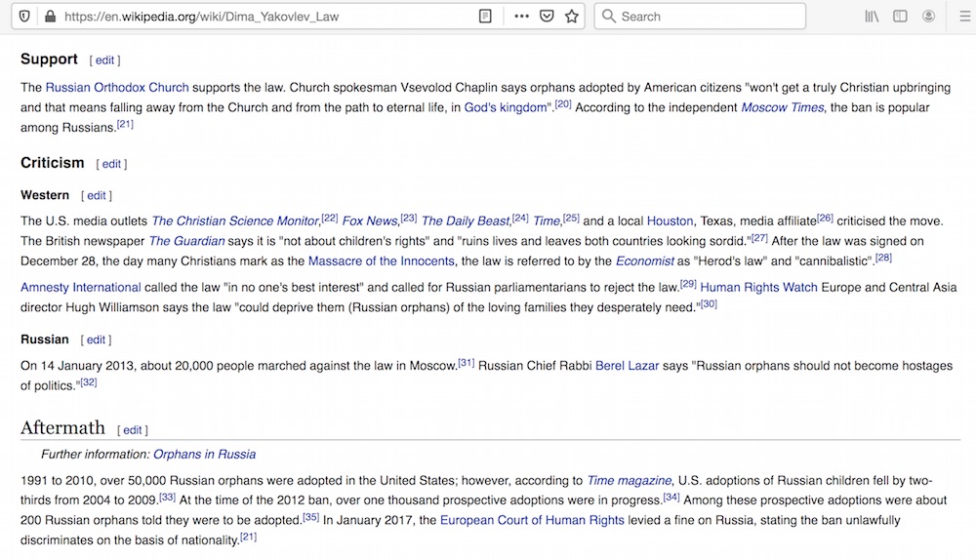Toggle reader view in address bar
976x560 pixels.
coord(485,17)
